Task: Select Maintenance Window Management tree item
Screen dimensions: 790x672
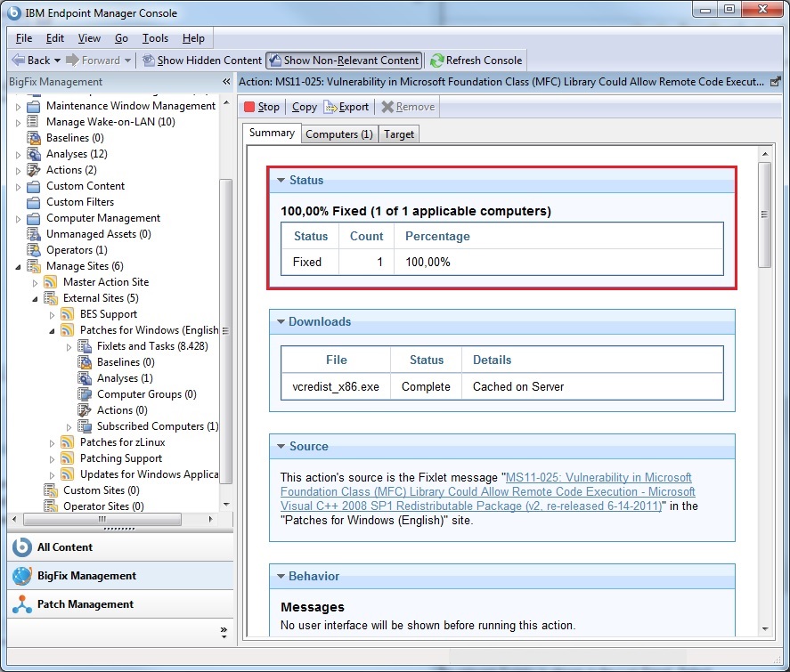Action: [x=131, y=106]
